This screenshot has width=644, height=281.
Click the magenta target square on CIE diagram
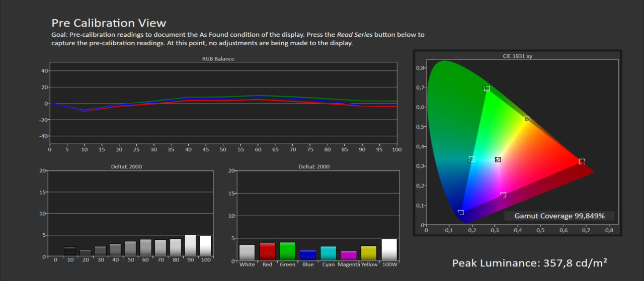coord(503,195)
